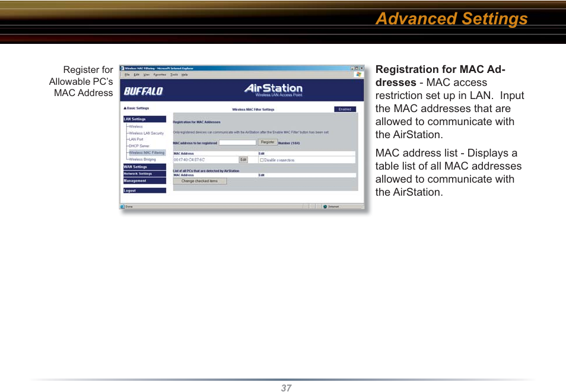The width and height of the screenshot is (566, 392).
Task: Open the WAN Settings section
Action: coord(145,167)
